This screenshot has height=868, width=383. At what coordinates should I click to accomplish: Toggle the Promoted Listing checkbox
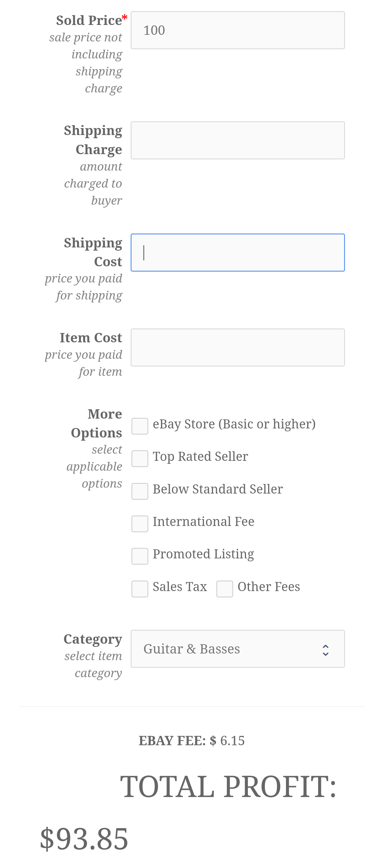tap(140, 556)
